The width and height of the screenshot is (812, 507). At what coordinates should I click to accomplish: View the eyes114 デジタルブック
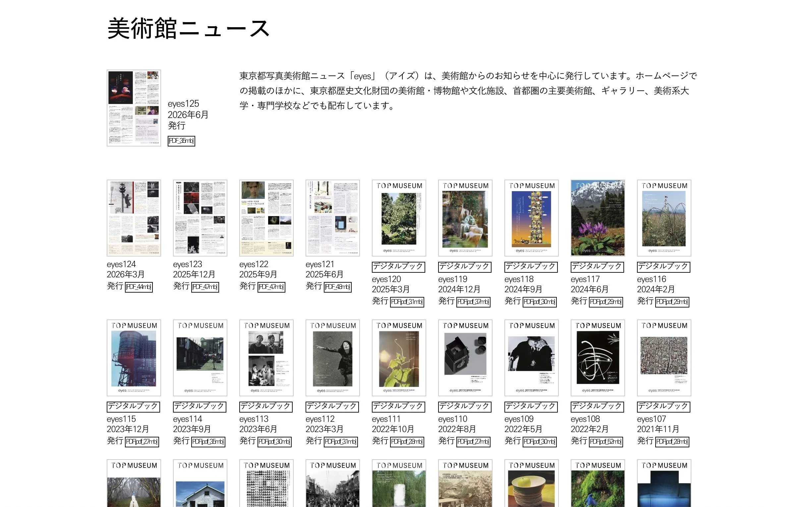[x=200, y=407]
